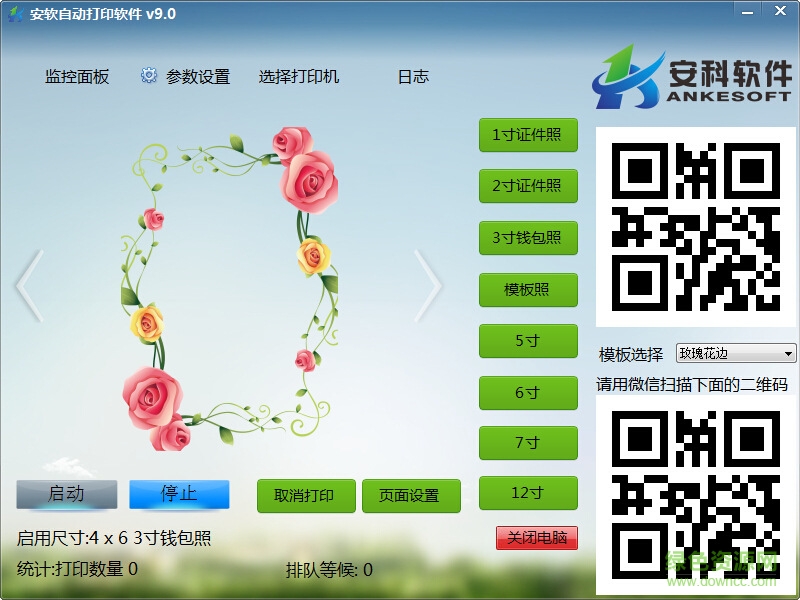Click 取消打印 to cancel printing
This screenshot has height=600, width=800.
tap(306, 494)
